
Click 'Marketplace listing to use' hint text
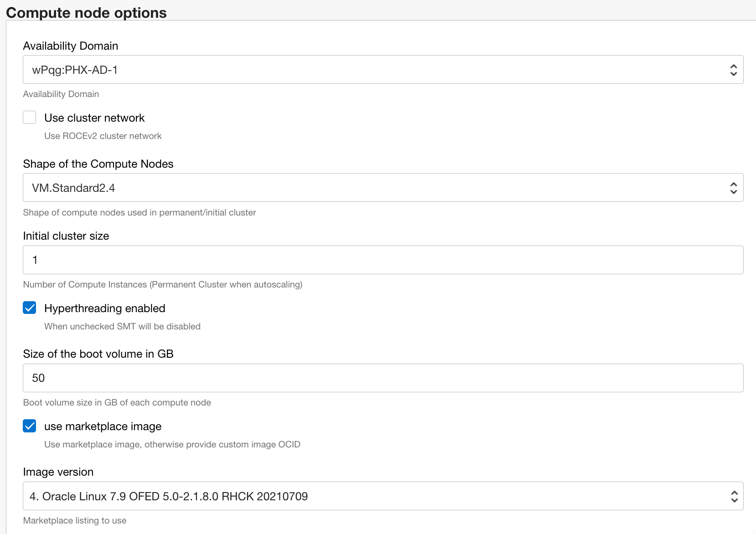pos(75,520)
